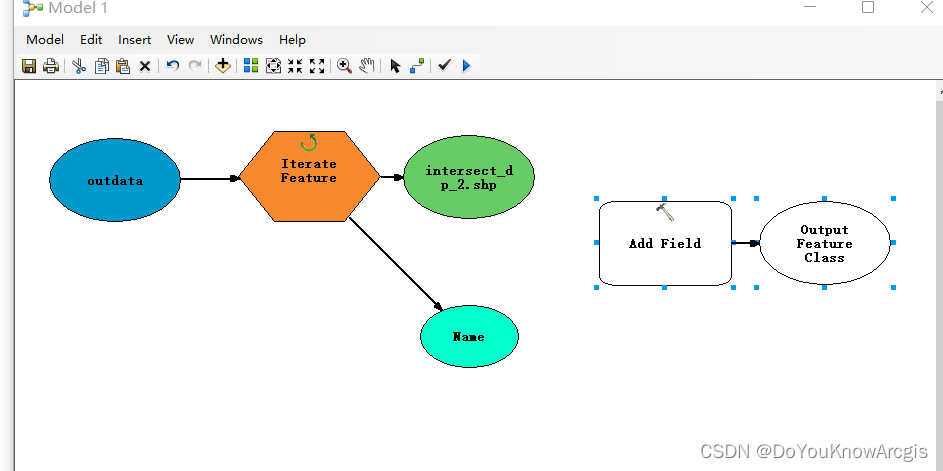This screenshot has width=943, height=471.
Task: Validate the entire model with the checkmark
Action: point(444,65)
